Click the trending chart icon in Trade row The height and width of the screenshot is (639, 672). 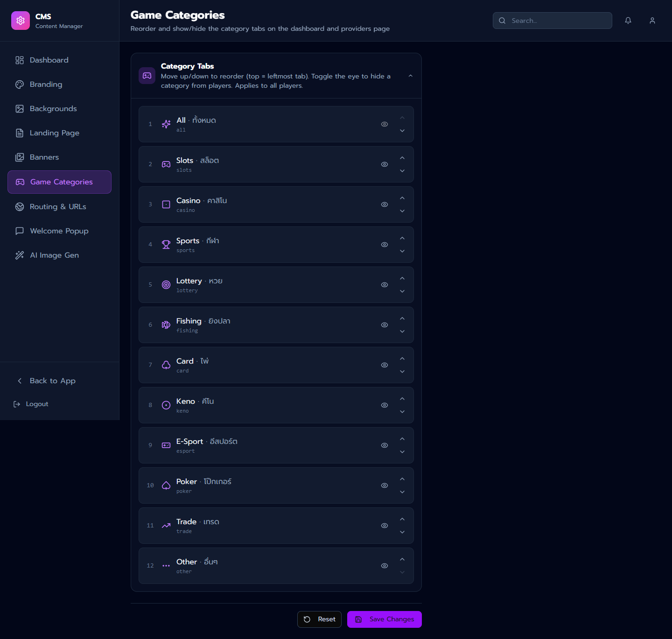tap(166, 526)
